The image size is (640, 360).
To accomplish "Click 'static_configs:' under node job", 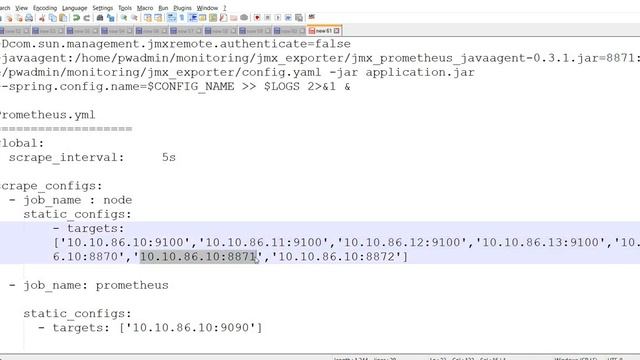I will pyautogui.click(x=78, y=214).
